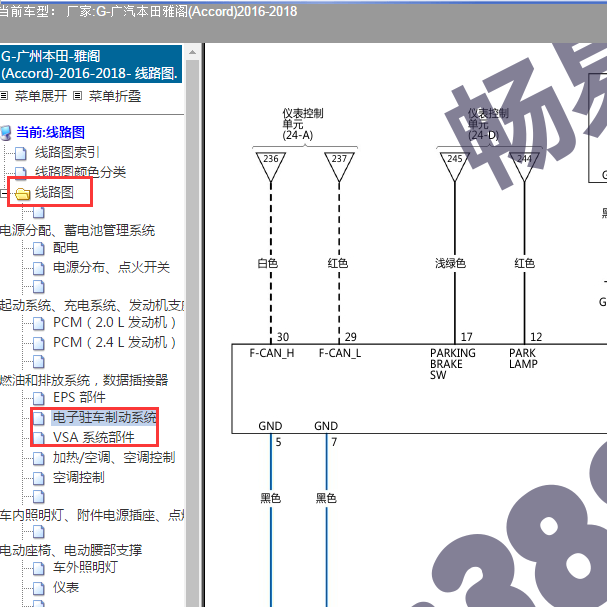Image resolution: width=607 pixels, height=607 pixels.
Task: Click the 黑色 label on the pin 7 wire
Action: click(x=326, y=498)
